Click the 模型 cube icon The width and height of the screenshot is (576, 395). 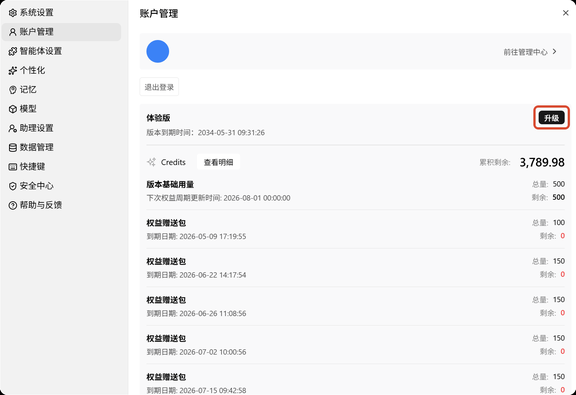click(12, 109)
